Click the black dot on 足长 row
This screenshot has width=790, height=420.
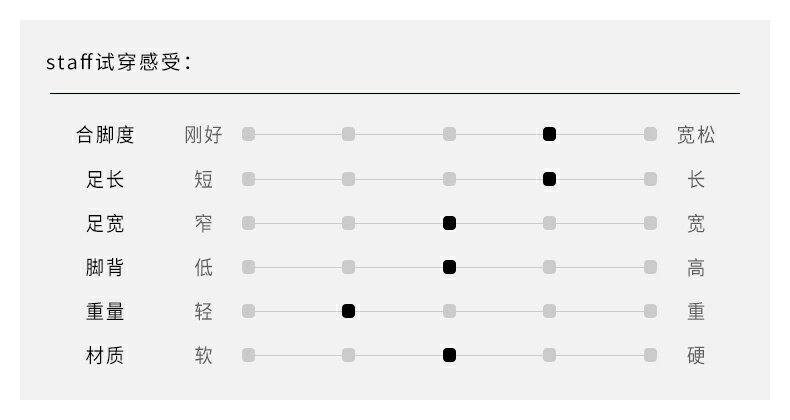click(549, 179)
